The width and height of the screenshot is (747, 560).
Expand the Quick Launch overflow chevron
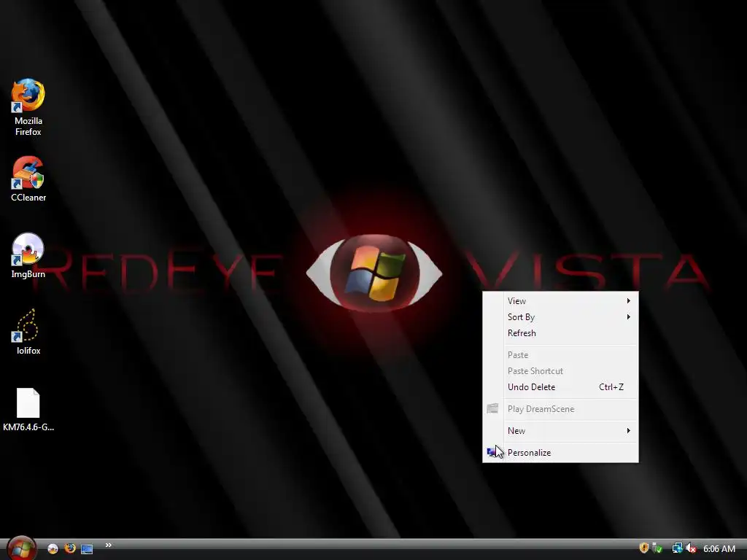[109, 545]
